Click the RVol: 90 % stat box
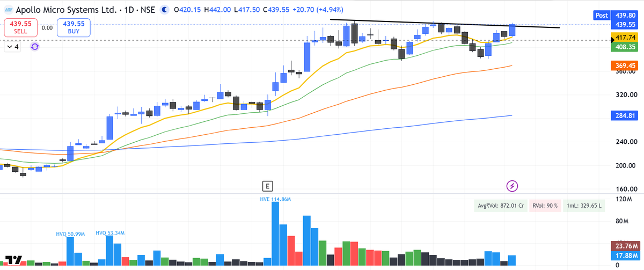The image size is (644, 270). (x=545, y=206)
